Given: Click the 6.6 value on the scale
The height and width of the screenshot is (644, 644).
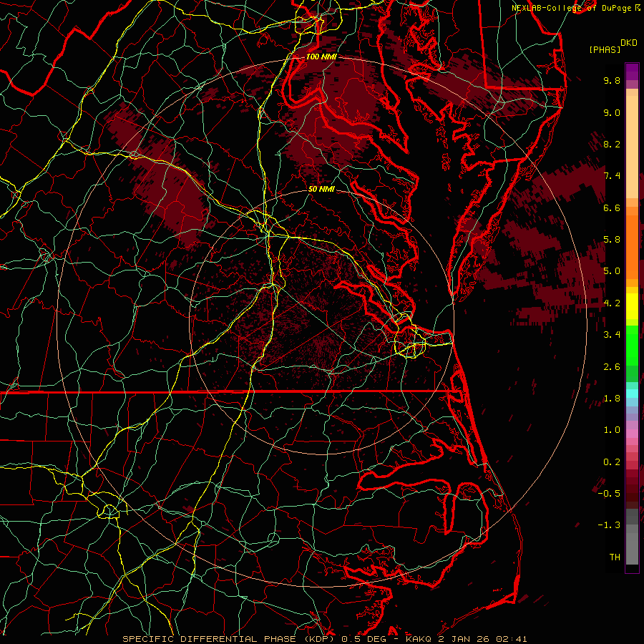Looking at the screenshot, I should (x=612, y=208).
